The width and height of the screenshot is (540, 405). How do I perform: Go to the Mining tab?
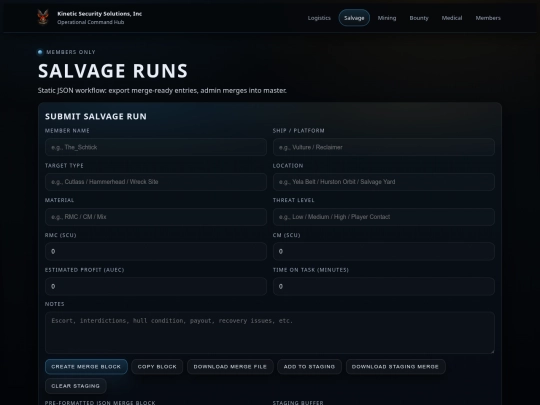pyautogui.click(x=387, y=18)
